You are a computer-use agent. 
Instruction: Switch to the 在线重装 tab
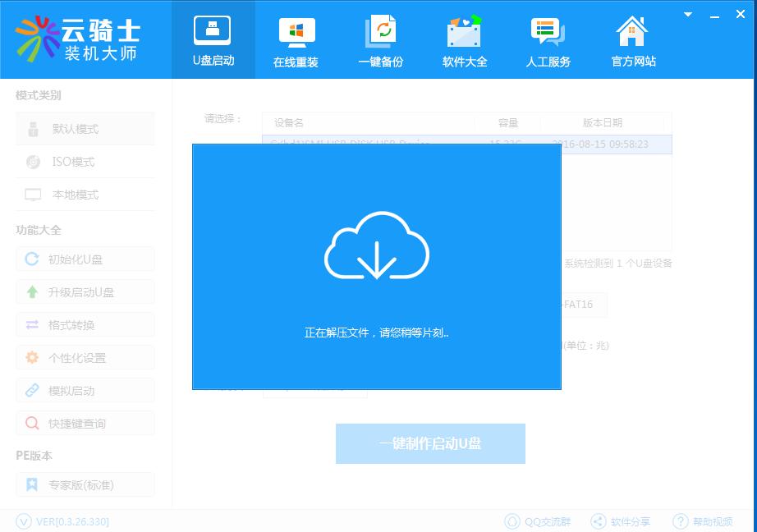click(x=296, y=39)
